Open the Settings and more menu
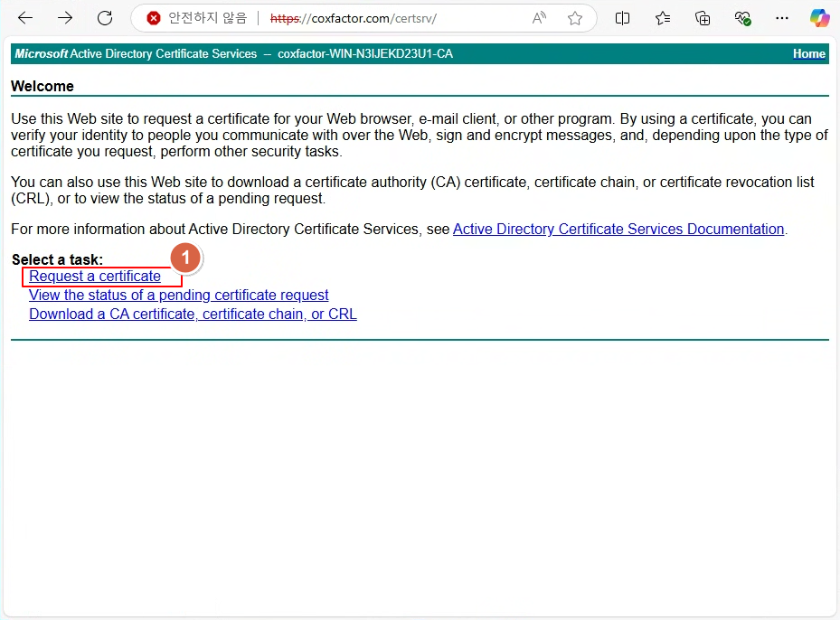 click(782, 18)
